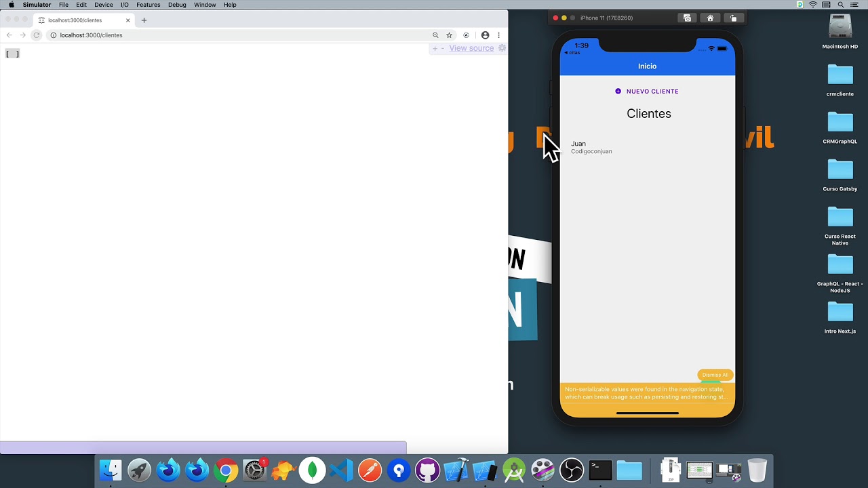Collapse all with the JSON viewer minus
The height and width of the screenshot is (488, 868).
pos(442,48)
